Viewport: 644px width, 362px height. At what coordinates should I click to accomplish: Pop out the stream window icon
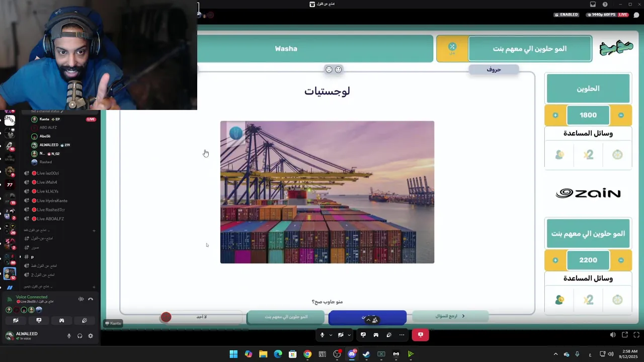coord(625,335)
